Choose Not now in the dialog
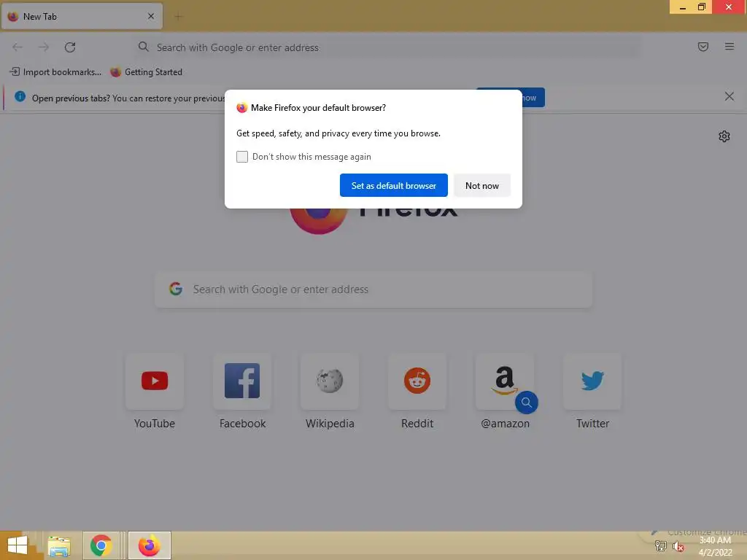747x560 pixels. point(481,185)
